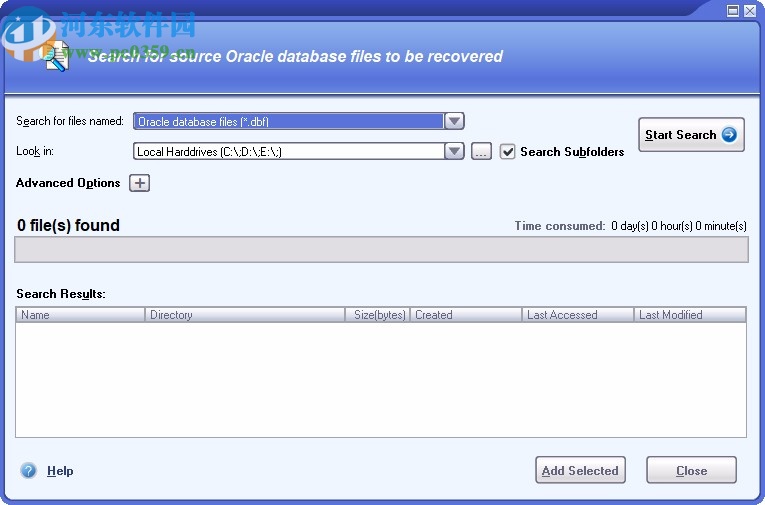Sort results by Directory column header

tap(245, 315)
